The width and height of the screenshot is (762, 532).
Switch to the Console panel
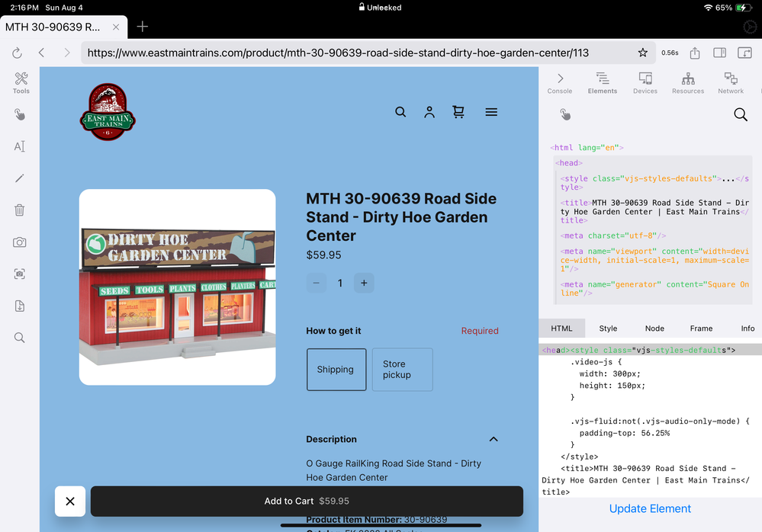560,83
